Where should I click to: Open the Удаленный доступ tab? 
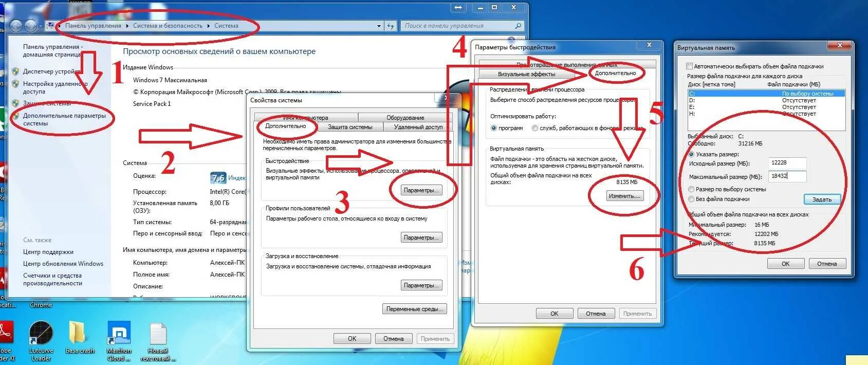coord(418,127)
